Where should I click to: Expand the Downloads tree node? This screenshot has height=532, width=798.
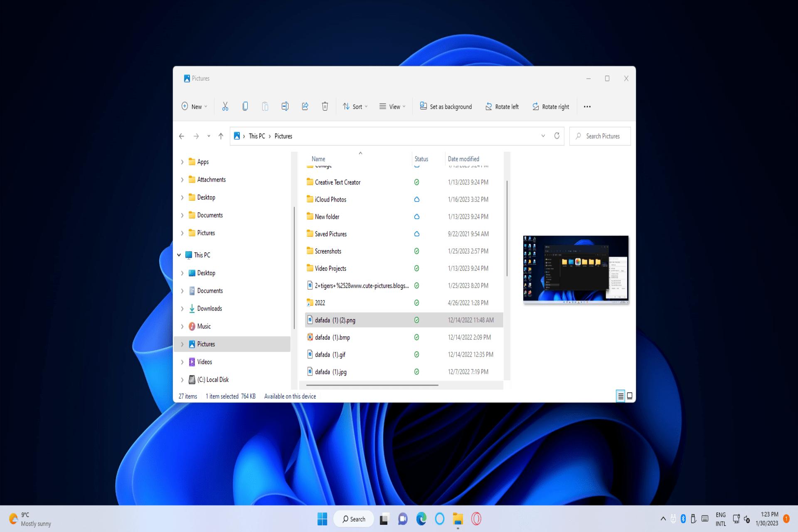click(x=182, y=308)
